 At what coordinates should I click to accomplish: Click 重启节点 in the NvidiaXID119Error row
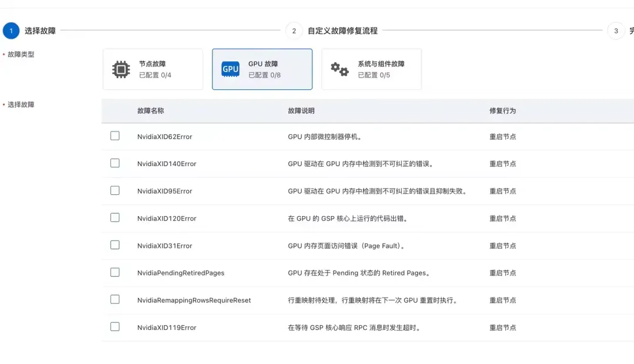tap(503, 328)
